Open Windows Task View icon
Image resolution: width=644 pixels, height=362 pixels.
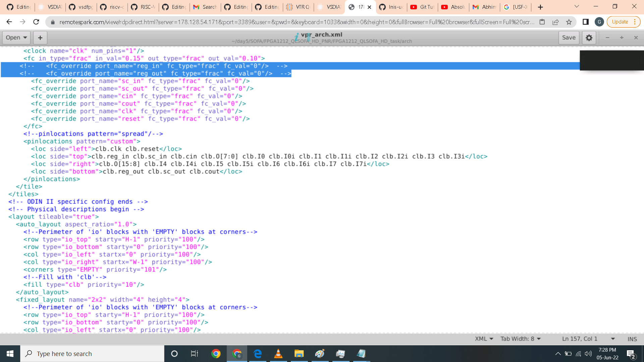click(x=194, y=354)
